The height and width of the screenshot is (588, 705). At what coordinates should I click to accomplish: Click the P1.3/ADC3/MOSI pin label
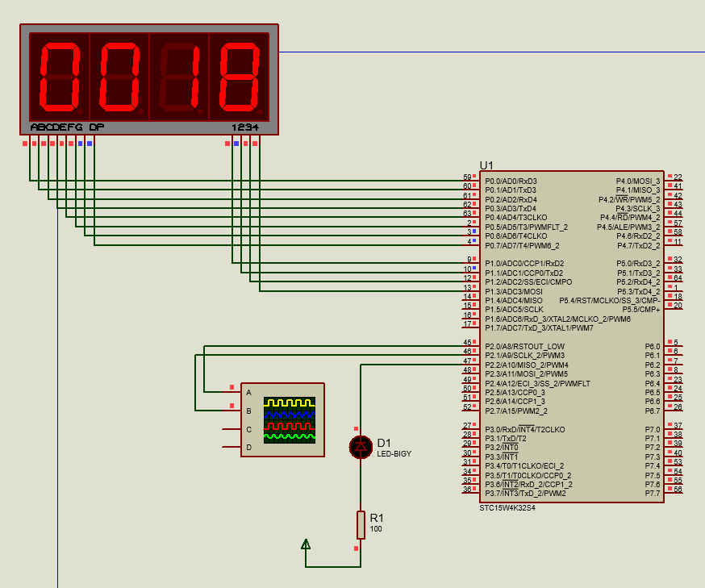pos(514,291)
